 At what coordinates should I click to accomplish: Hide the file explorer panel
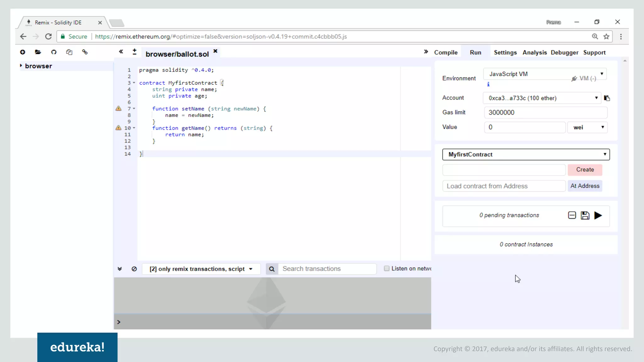click(x=121, y=52)
